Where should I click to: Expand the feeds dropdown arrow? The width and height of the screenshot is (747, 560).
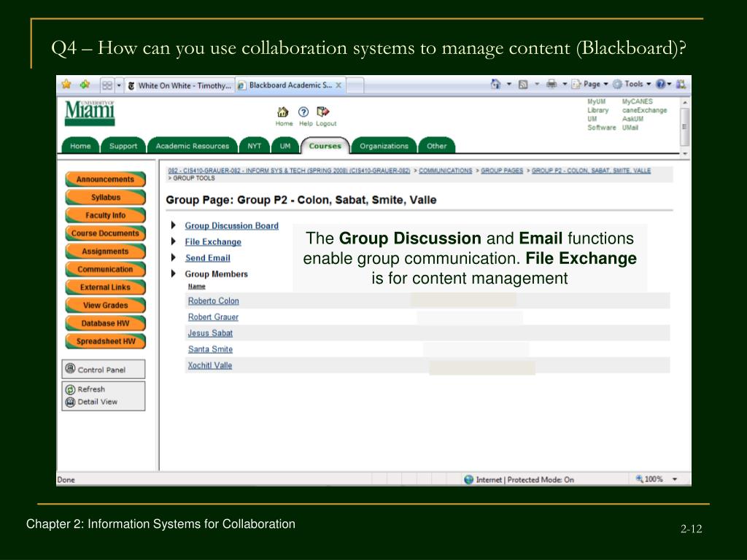click(x=536, y=85)
